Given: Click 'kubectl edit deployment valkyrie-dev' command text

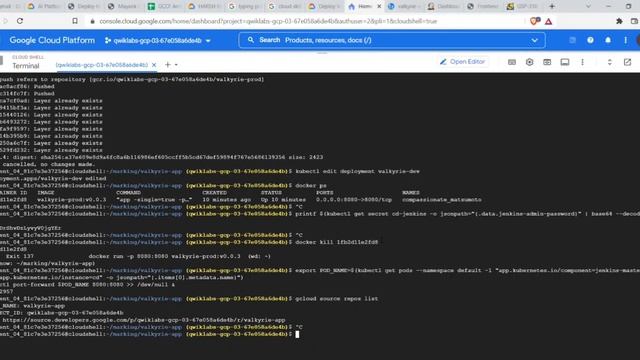Looking at the screenshot, I should [x=357, y=171].
